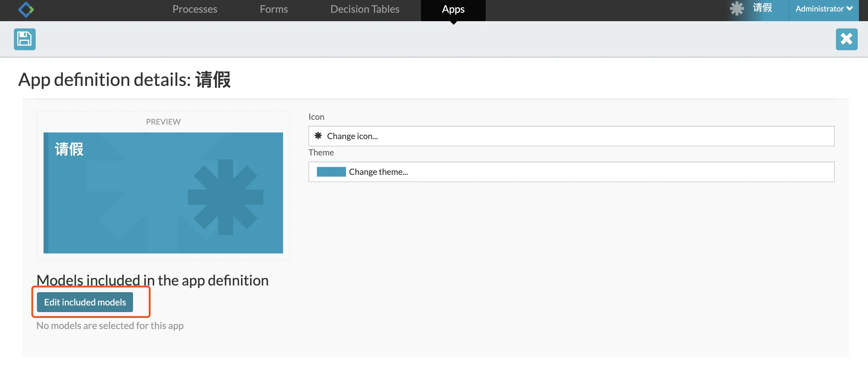868x372 pixels.
Task: Select the Apps tab
Action: click(x=453, y=9)
